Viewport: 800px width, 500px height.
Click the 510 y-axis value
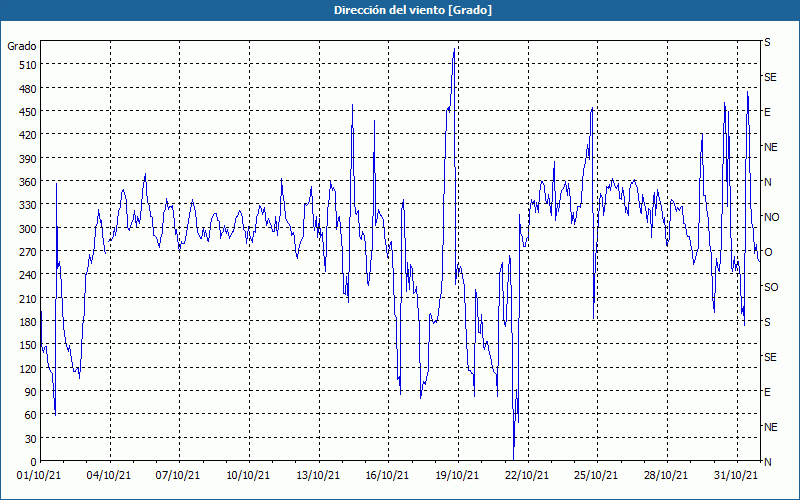[27, 65]
